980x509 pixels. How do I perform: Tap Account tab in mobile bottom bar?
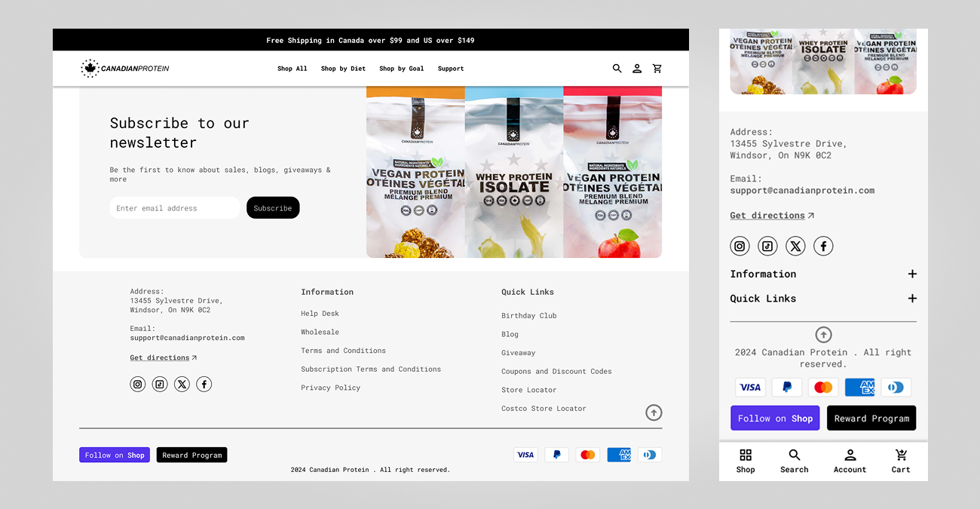click(x=850, y=461)
